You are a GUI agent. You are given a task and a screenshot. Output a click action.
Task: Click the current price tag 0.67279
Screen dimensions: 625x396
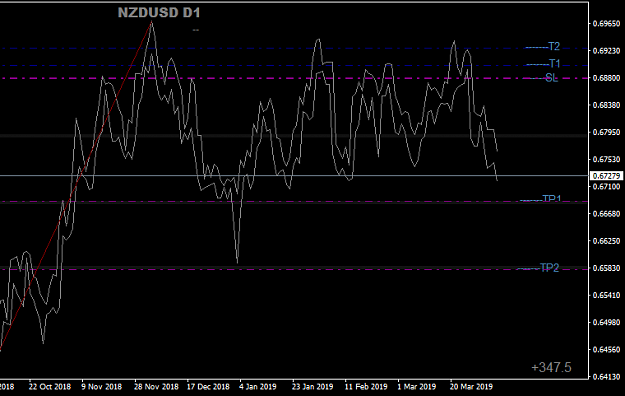click(606, 176)
